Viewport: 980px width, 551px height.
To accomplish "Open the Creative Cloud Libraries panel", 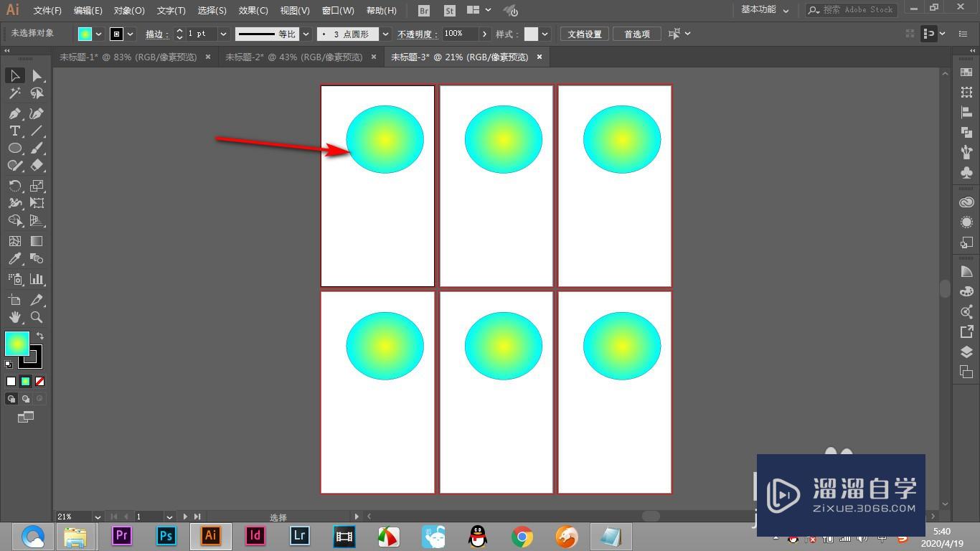I will [x=966, y=202].
